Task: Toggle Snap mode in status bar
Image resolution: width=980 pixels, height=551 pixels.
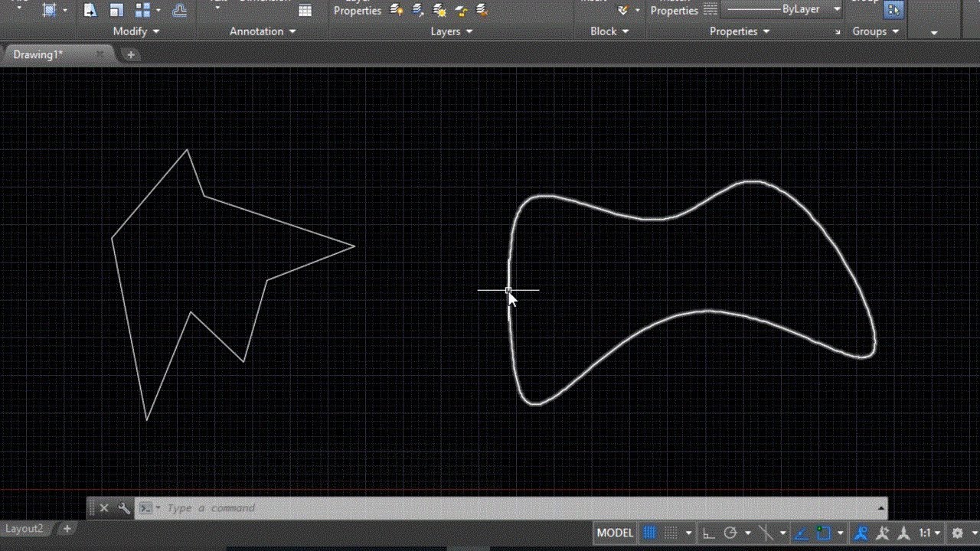Action: click(671, 533)
